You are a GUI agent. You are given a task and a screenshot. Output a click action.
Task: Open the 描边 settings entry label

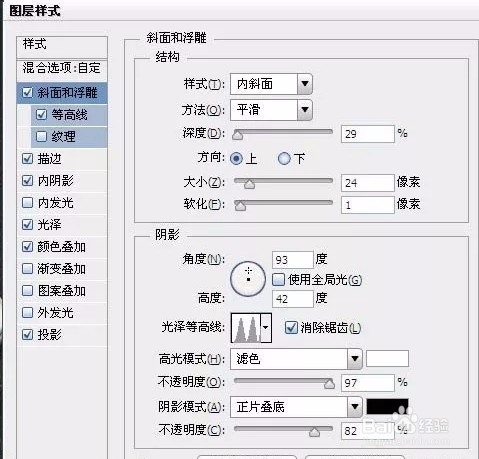(x=49, y=159)
